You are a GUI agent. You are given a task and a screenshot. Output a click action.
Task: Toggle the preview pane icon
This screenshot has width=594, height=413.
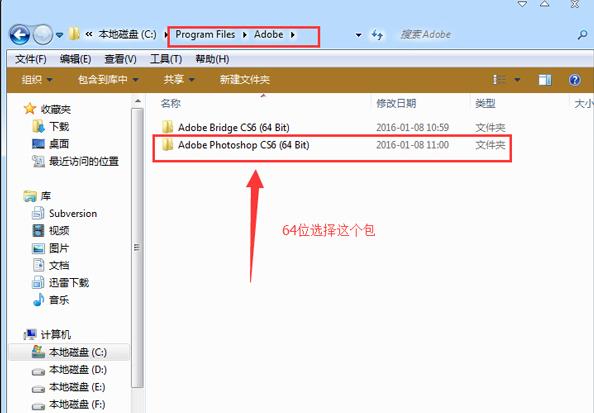point(545,80)
